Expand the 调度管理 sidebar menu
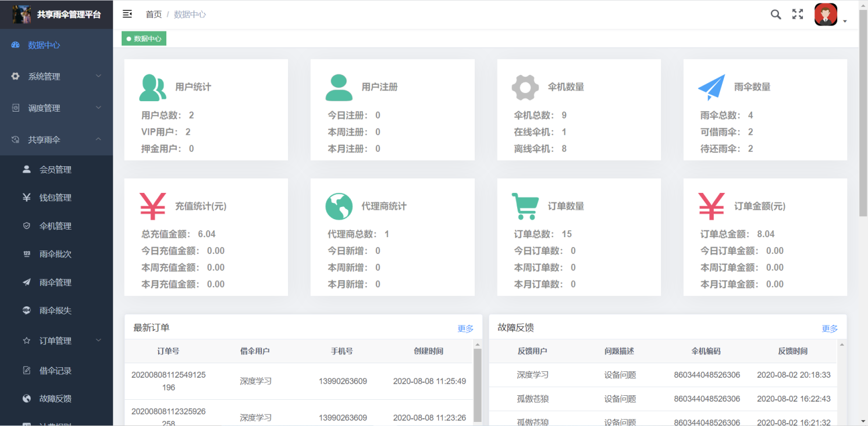Viewport: 868px width, 426px height. pos(56,108)
